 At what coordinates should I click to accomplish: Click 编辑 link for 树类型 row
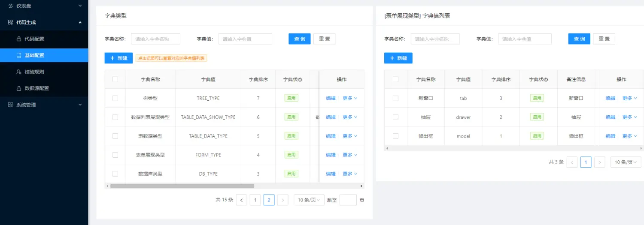tap(331, 98)
